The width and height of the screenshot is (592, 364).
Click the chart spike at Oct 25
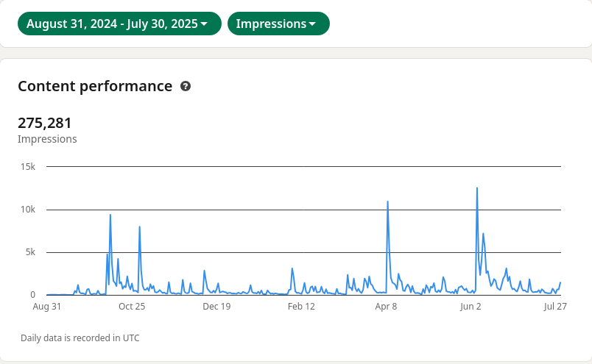(139, 228)
